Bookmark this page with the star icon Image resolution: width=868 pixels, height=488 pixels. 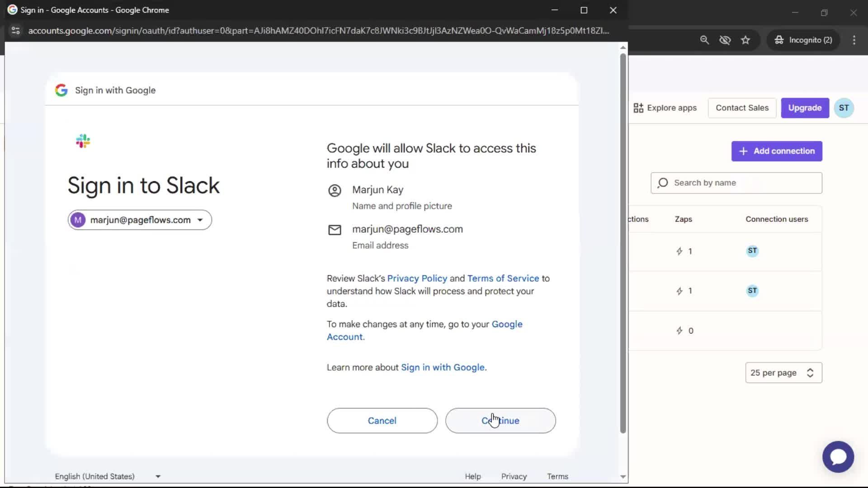[745, 40]
